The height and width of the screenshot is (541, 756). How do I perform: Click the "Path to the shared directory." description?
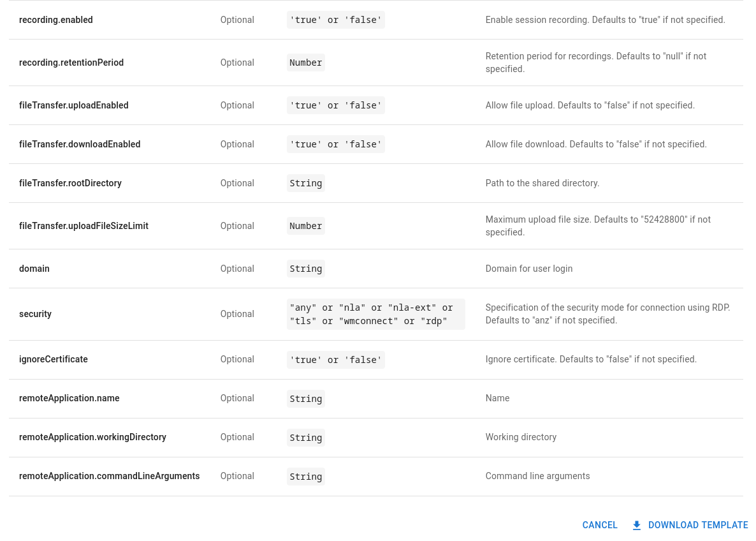point(542,183)
